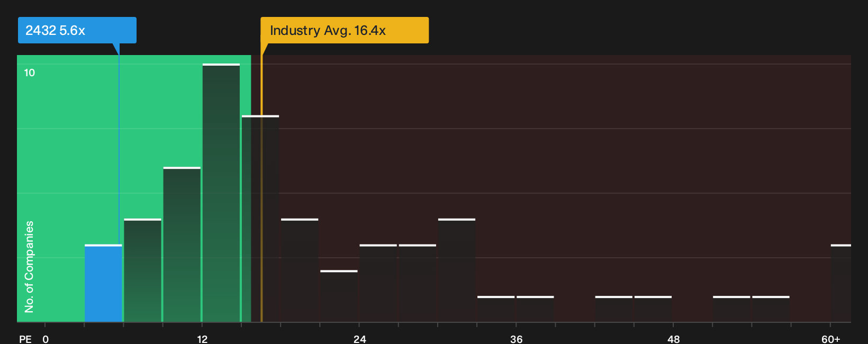Select the short bar ending at PE 24
Screen dimensions: 868x344
[x=339, y=296]
